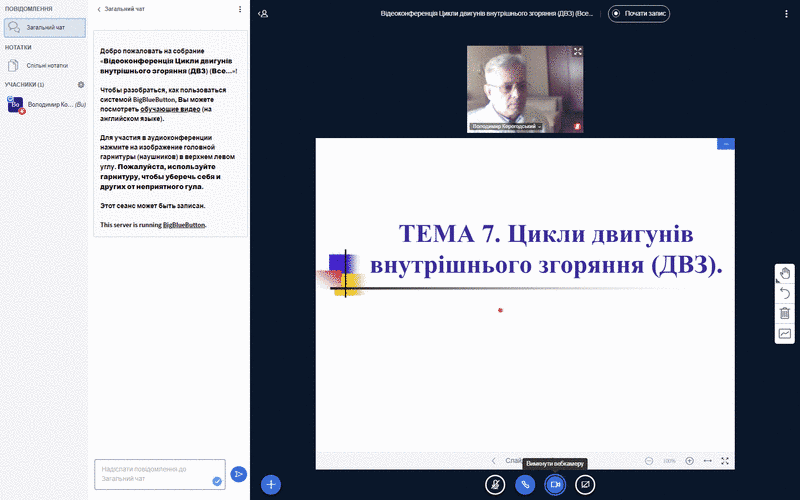
Task: Open participants settings gear icon
Action: click(81, 84)
